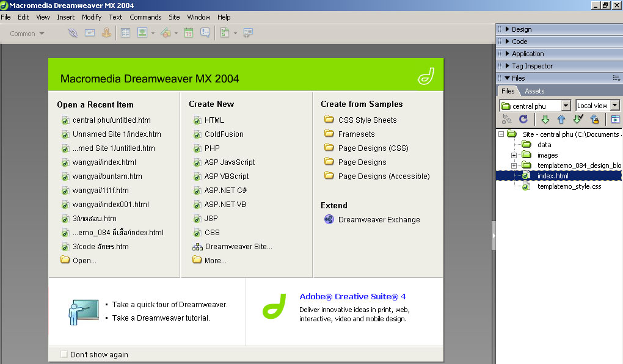The height and width of the screenshot is (364, 623).
Task: Click the Comment icon in the Insert bar
Action: point(205,33)
